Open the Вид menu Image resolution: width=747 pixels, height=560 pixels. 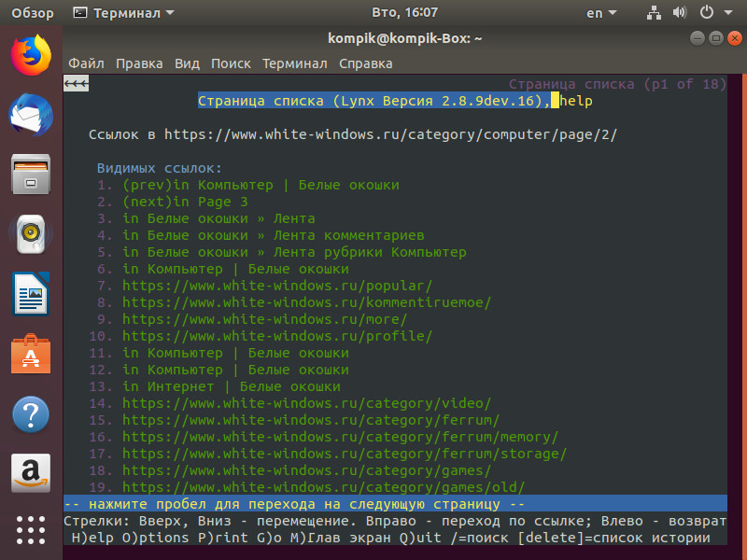click(x=187, y=63)
